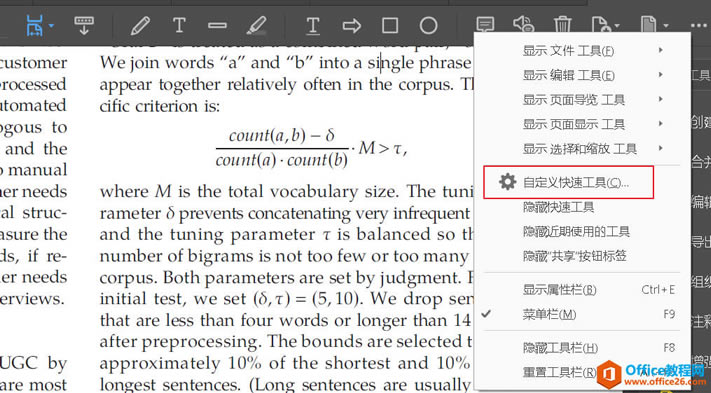This screenshot has width=711, height=393.
Task: Click text "cific criterion is:"
Action: click(x=160, y=106)
